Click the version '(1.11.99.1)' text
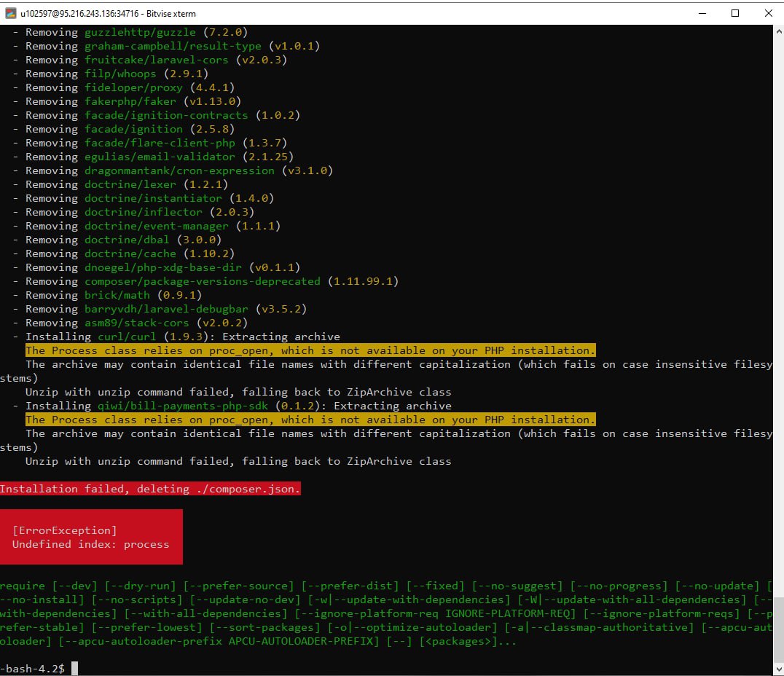The height and width of the screenshot is (676, 784). click(363, 281)
